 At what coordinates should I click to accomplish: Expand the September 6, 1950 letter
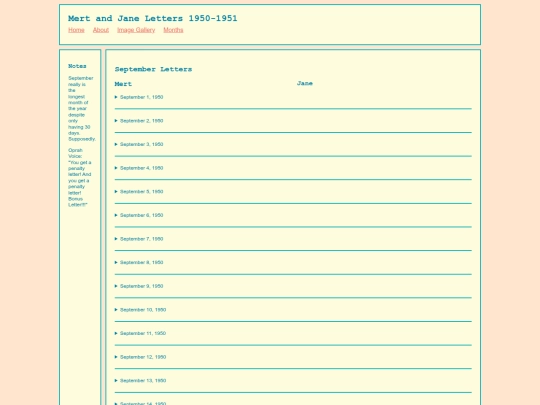point(139,215)
